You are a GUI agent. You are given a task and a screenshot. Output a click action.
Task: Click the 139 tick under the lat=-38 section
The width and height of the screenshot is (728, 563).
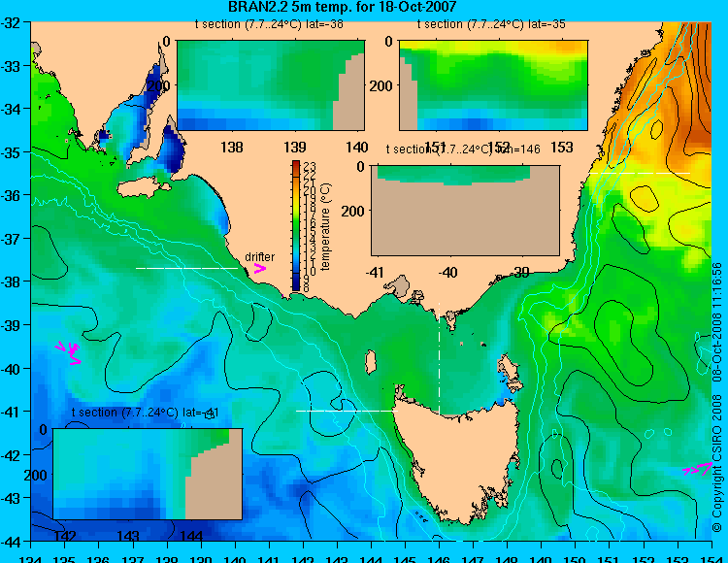point(295,148)
